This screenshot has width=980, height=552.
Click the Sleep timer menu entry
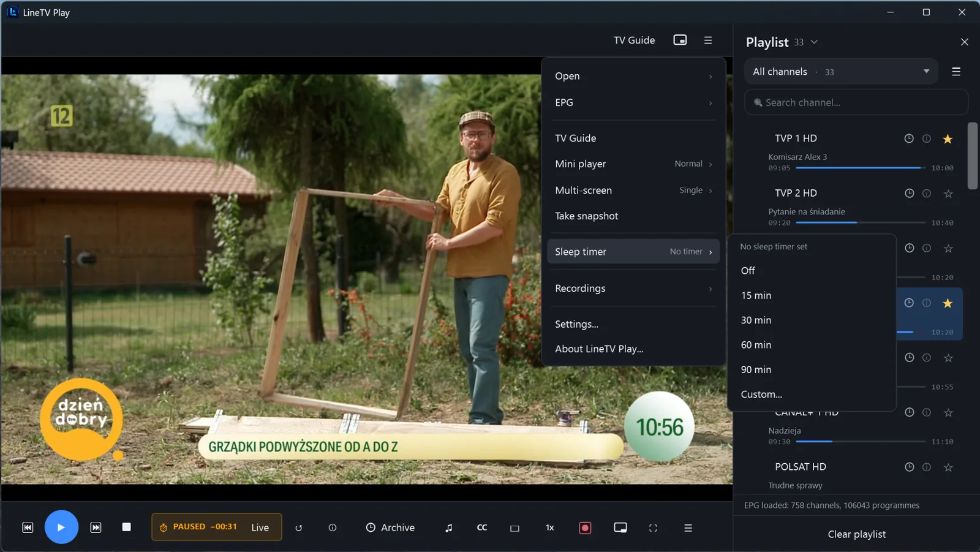point(633,251)
